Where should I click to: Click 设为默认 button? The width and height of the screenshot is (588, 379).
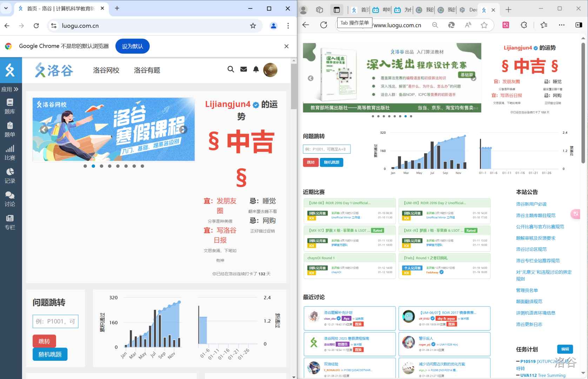[132, 46]
